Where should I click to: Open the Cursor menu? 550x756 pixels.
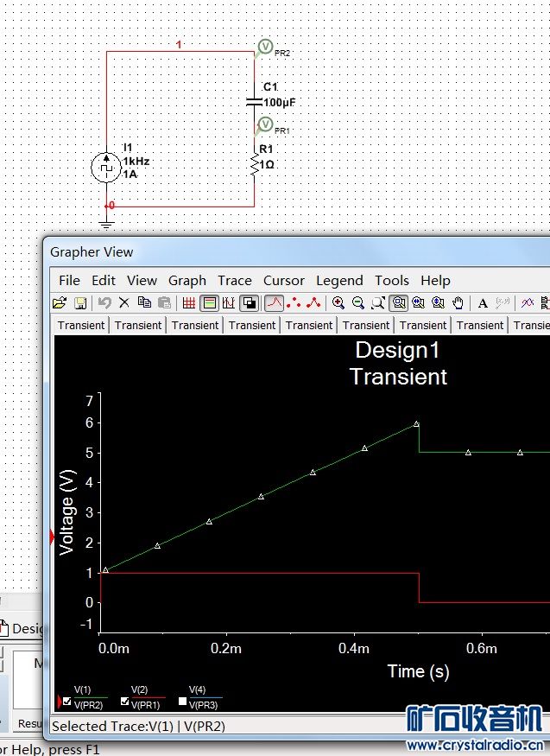point(283,280)
